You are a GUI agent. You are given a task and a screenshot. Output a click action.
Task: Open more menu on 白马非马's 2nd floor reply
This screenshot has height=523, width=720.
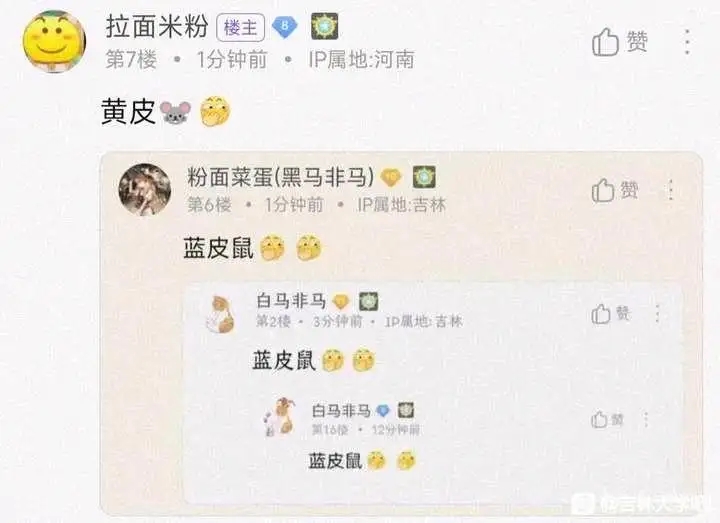(x=658, y=314)
